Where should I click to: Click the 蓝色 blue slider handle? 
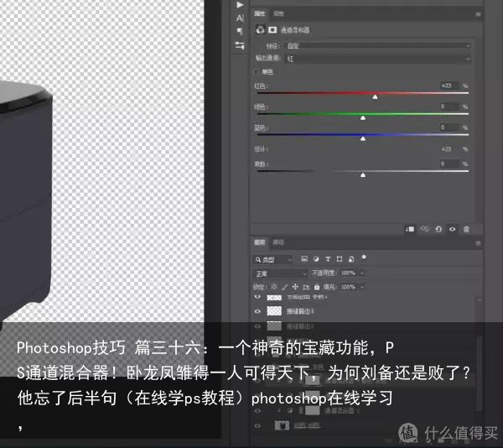[x=363, y=138]
